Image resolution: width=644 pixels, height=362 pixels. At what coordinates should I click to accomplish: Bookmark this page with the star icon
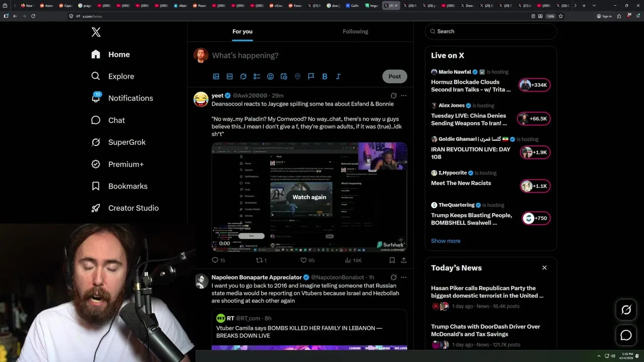560,16
